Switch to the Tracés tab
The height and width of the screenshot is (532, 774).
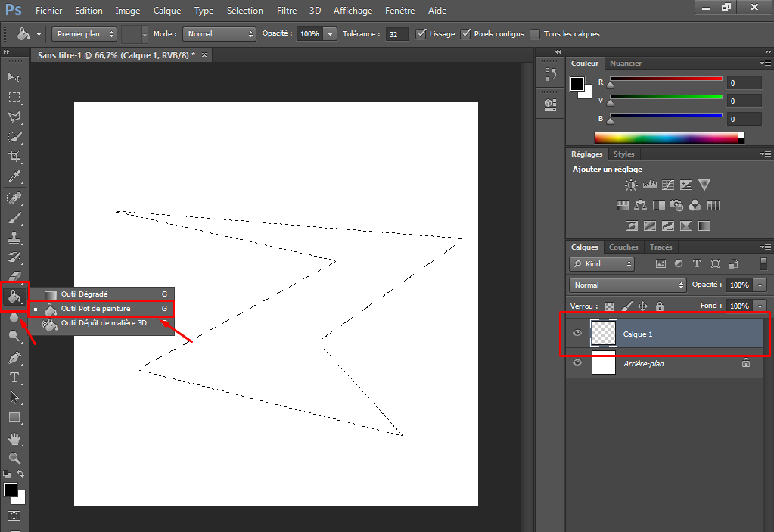click(x=661, y=247)
